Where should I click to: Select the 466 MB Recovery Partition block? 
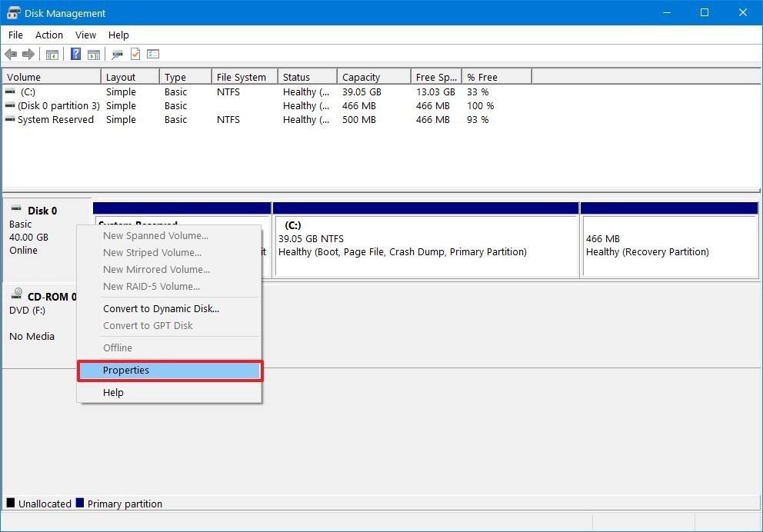point(669,245)
